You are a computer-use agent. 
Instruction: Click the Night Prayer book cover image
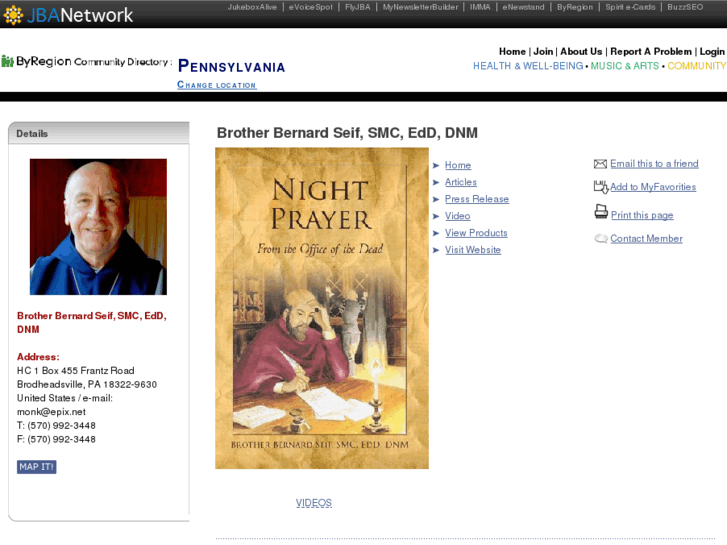[x=321, y=308]
